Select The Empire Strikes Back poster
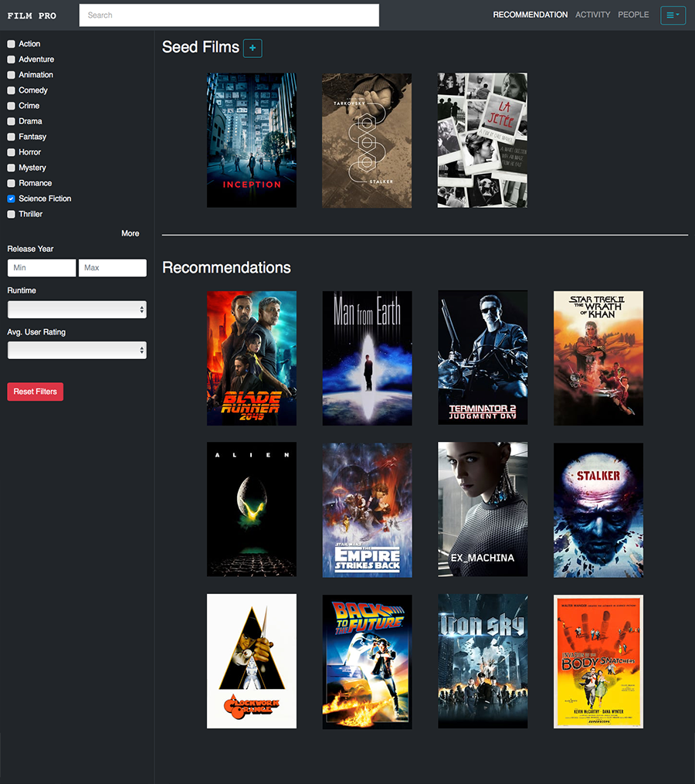This screenshot has width=695, height=784. point(367,510)
